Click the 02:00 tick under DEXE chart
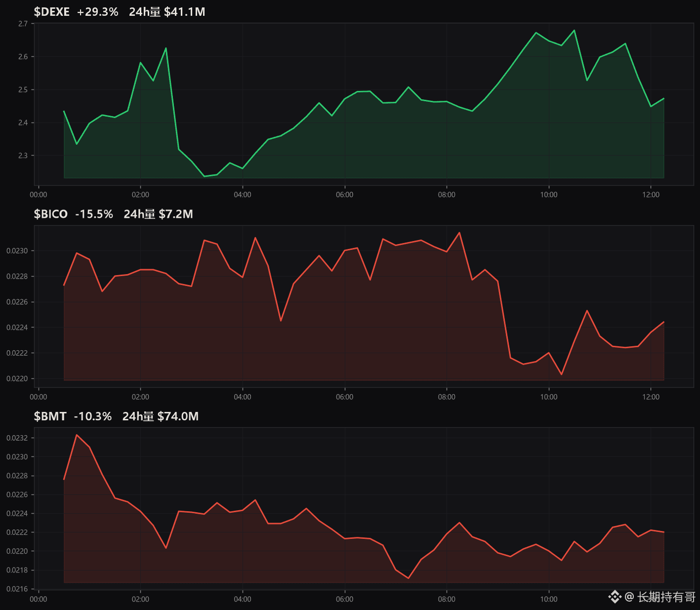Screen dimensions: 700x610 point(140,195)
